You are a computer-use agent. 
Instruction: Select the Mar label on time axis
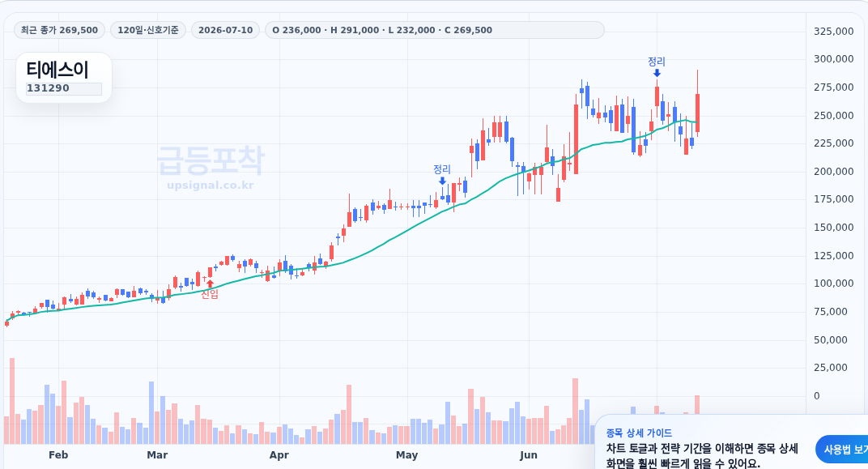pyautogui.click(x=157, y=454)
